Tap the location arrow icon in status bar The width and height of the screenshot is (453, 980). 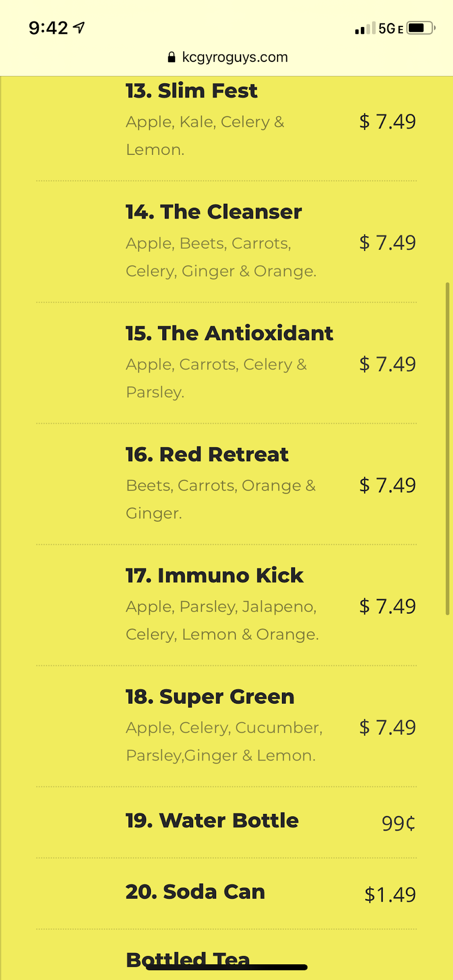pyautogui.click(x=79, y=28)
